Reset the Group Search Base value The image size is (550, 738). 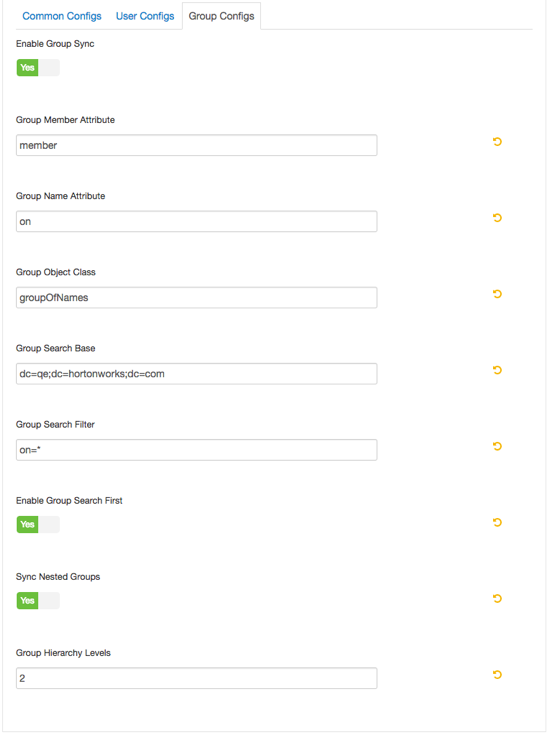[497, 370]
